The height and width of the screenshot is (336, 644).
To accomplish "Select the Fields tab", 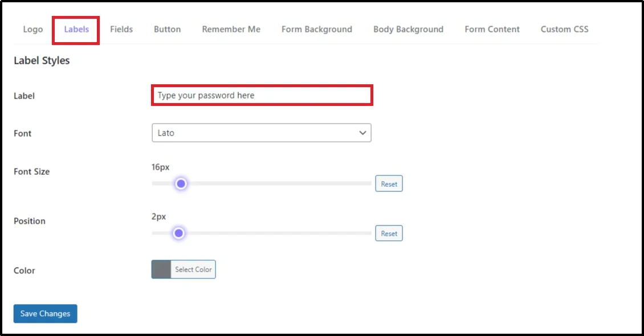I will click(121, 29).
